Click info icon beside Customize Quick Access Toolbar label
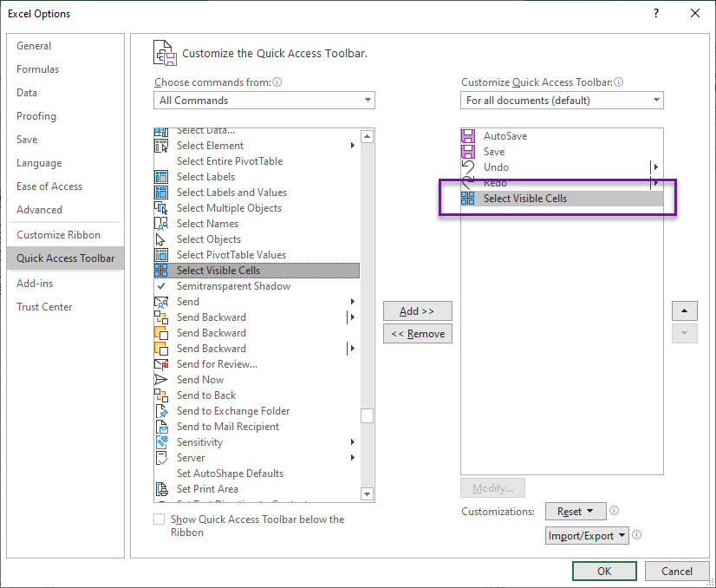Image resolution: width=716 pixels, height=588 pixels. (619, 82)
